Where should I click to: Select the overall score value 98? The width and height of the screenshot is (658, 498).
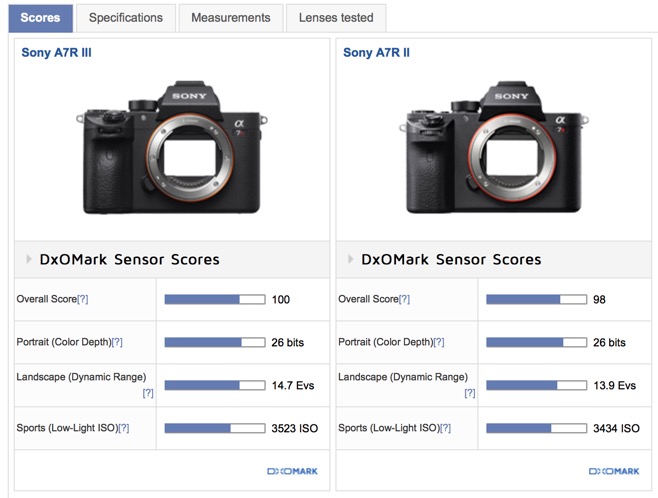click(x=599, y=300)
